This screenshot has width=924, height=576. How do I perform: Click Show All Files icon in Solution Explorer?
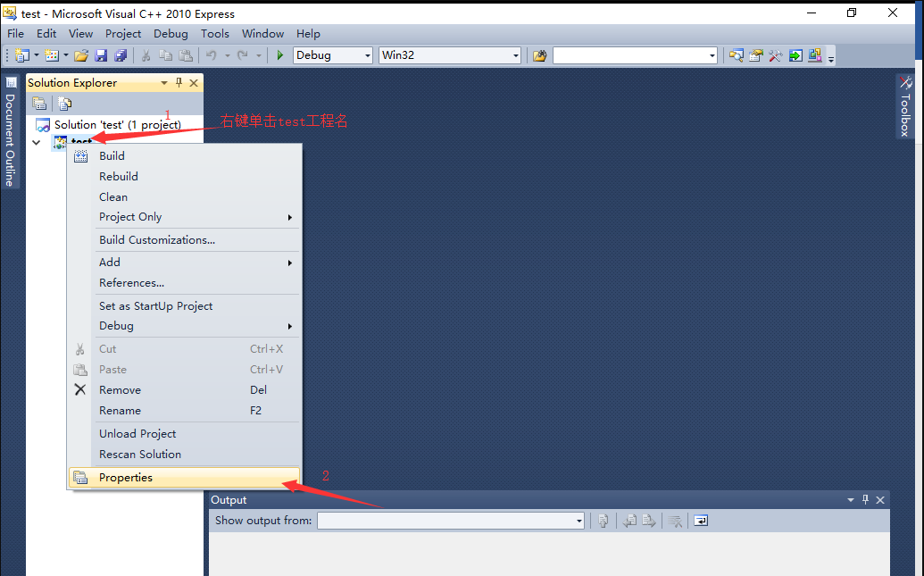pos(65,104)
